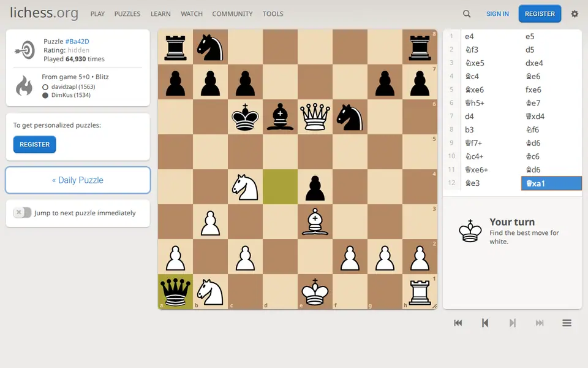Click the black rook on a8
Viewport: 588px width, 368px height.
click(x=176, y=47)
